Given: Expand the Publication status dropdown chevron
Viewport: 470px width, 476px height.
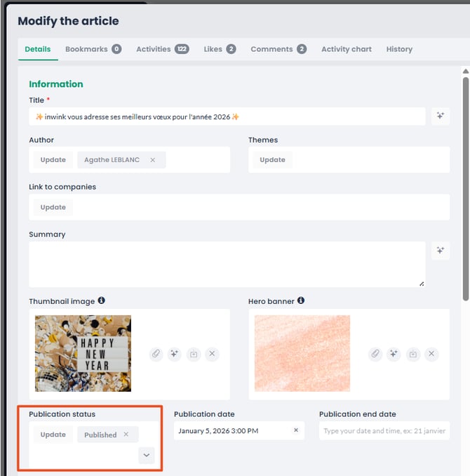Looking at the screenshot, I should (x=146, y=455).
